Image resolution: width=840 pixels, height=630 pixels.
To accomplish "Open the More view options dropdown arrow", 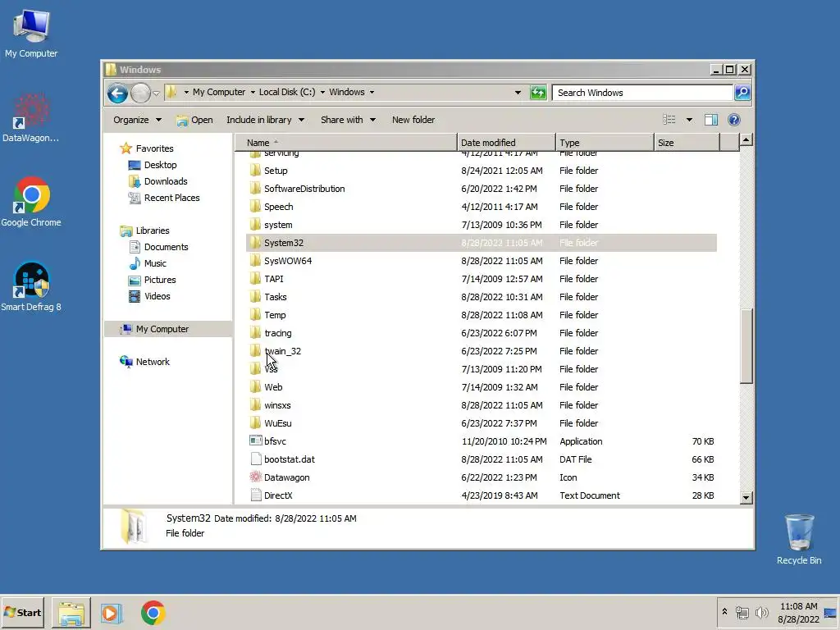I will [689, 120].
